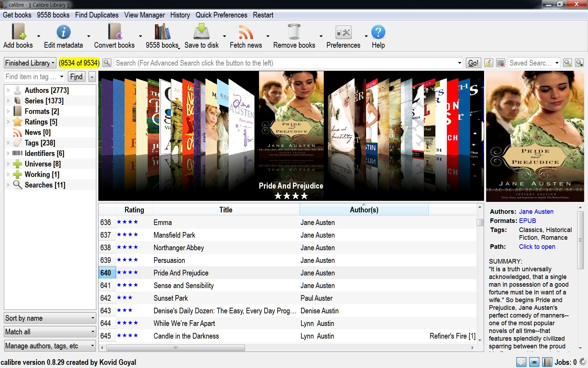Click the Remove books trash icon
The height and width of the screenshot is (368, 588).
294,32
